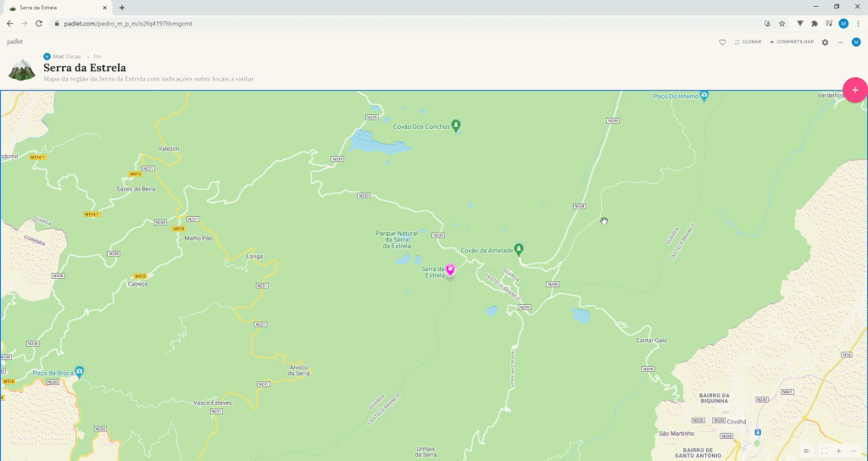Open padlet settings gear icon
The height and width of the screenshot is (461, 868).
(825, 42)
